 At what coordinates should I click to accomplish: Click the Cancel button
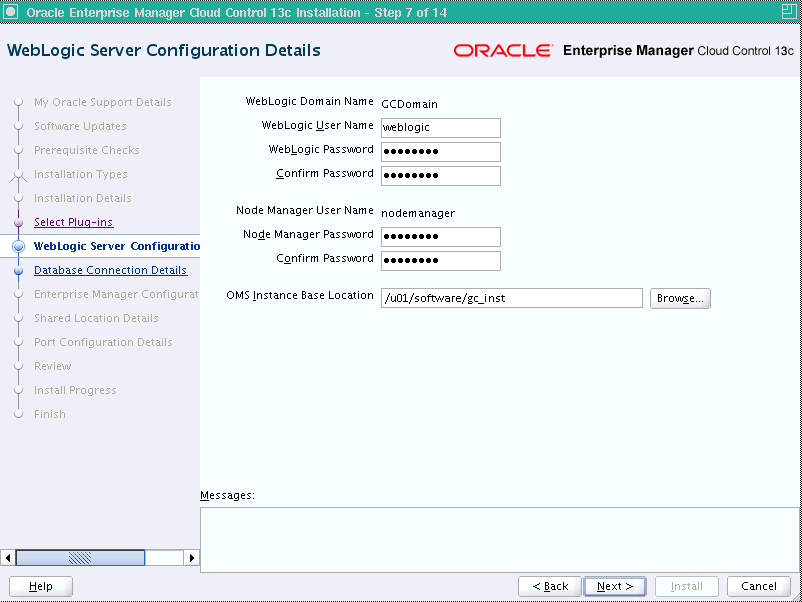tap(759, 586)
